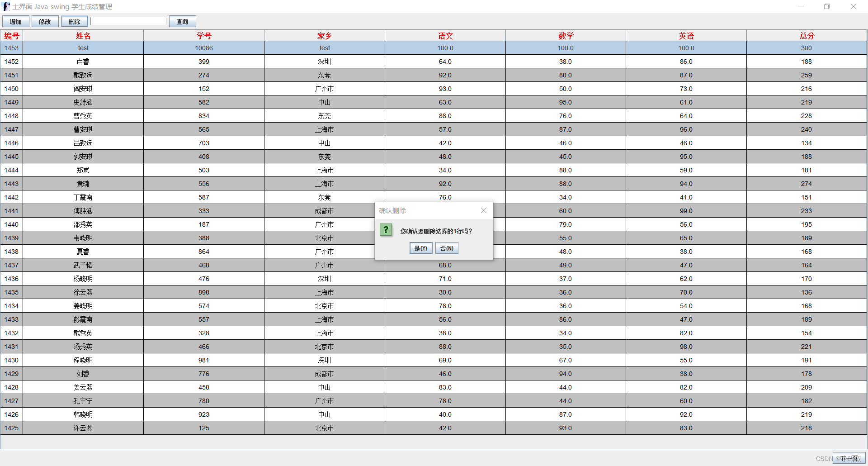Click student ID 10086 cell
The width and height of the screenshot is (868, 466).
(x=204, y=48)
